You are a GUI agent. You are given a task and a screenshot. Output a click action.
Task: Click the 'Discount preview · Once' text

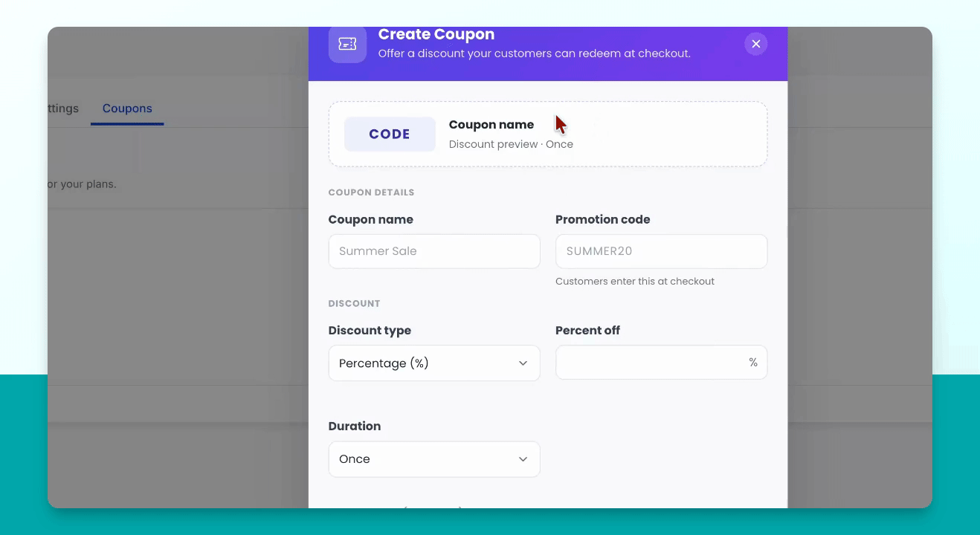pyautogui.click(x=511, y=144)
